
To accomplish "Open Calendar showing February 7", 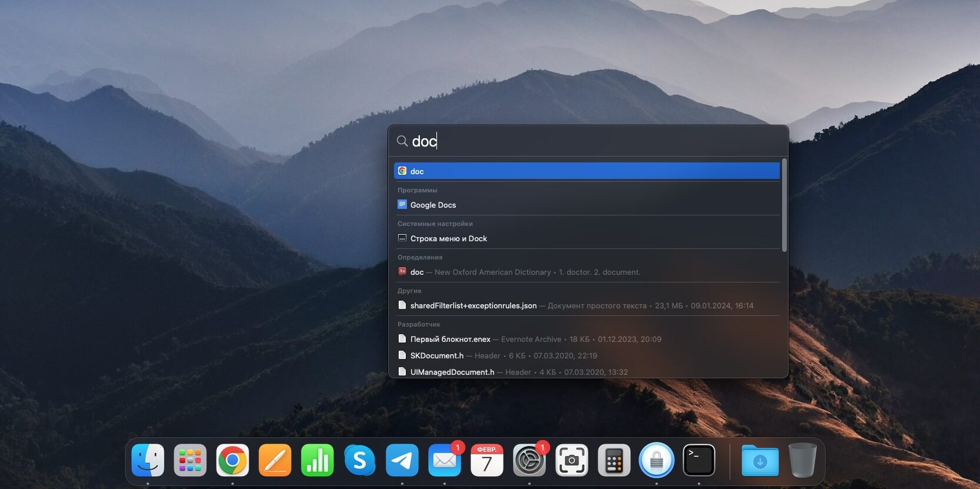I will [x=487, y=460].
